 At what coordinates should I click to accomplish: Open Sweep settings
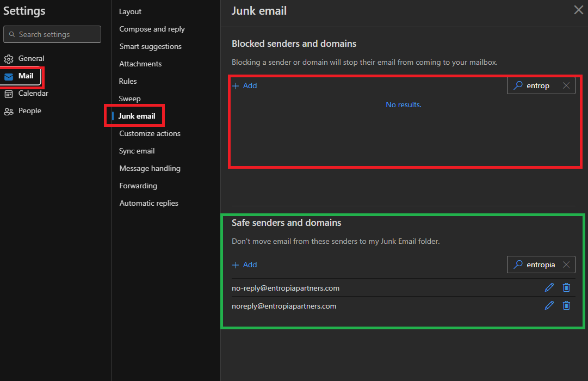point(130,99)
